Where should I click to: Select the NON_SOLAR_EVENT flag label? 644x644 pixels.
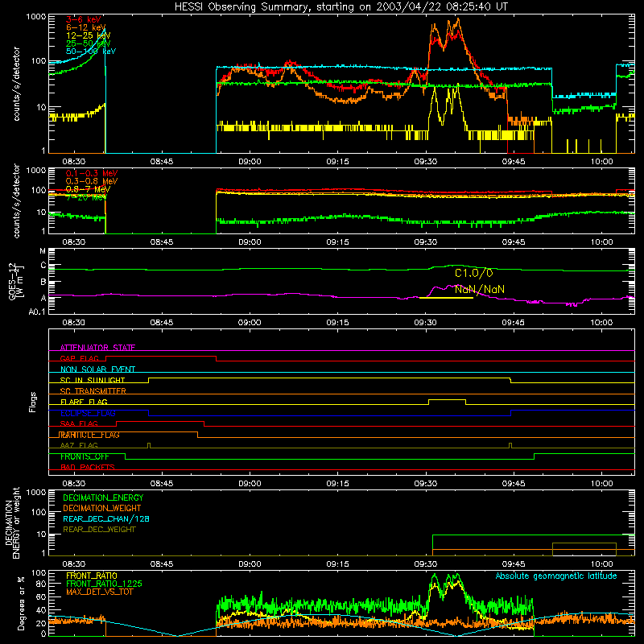point(97,369)
